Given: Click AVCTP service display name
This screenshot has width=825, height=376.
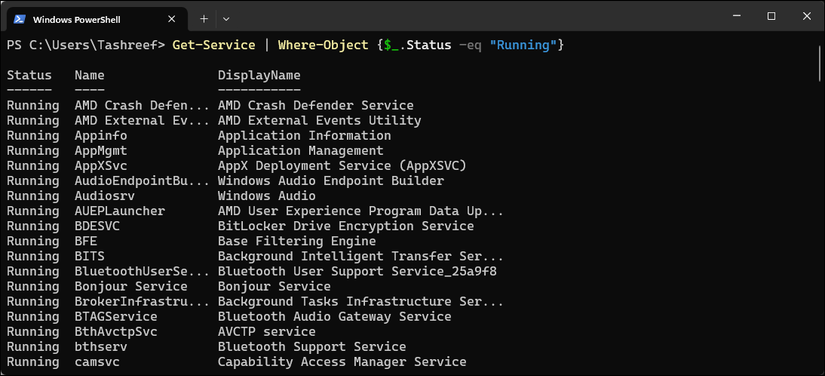Looking at the screenshot, I should (x=267, y=332).
